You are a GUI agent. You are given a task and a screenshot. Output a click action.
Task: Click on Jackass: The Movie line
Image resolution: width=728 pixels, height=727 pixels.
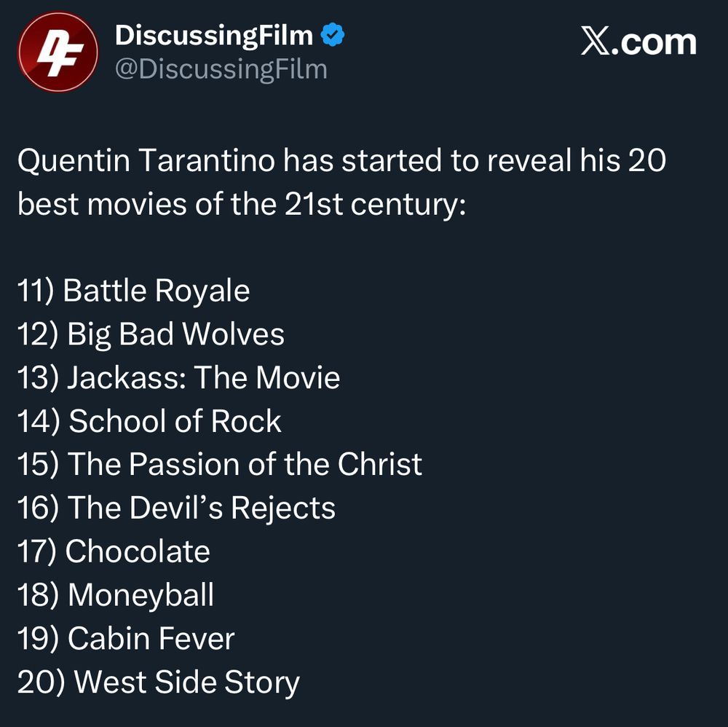(x=178, y=377)
